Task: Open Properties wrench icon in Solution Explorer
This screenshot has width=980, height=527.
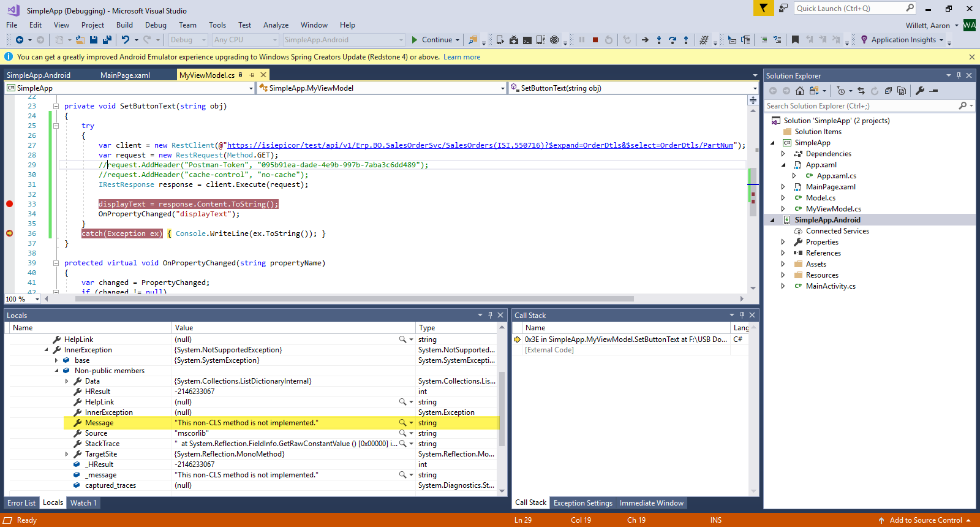Action: [920, 91]
